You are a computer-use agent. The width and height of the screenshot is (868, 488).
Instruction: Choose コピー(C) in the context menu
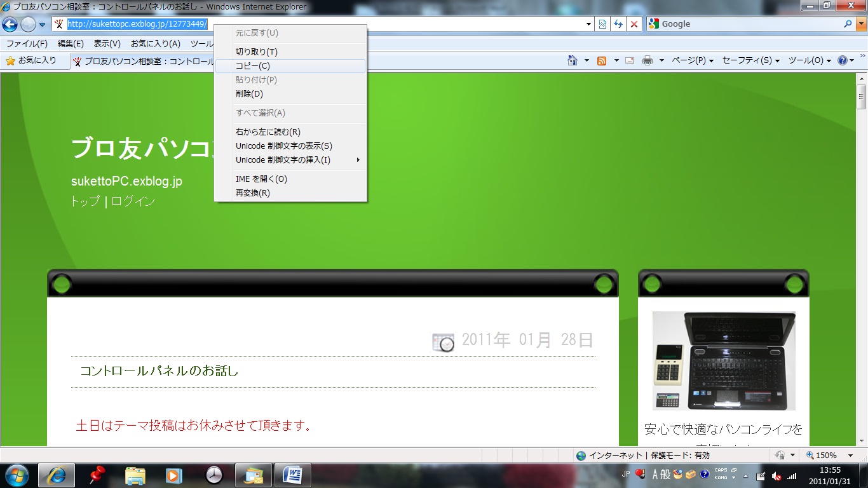(x=290, y=66)
